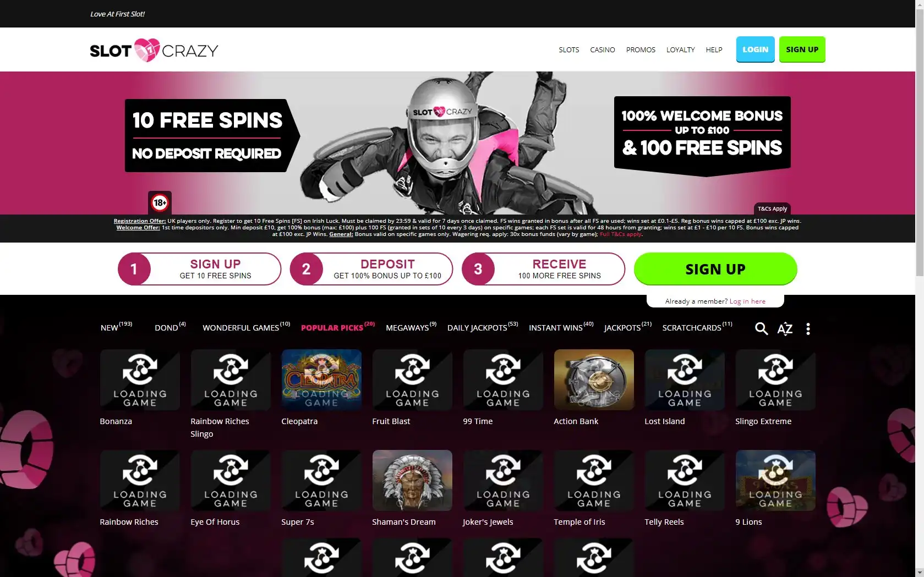This screenshot has height=577, width=924.
Task: Follow the 'Log in here' link
Action: click(x=747, y=301)
